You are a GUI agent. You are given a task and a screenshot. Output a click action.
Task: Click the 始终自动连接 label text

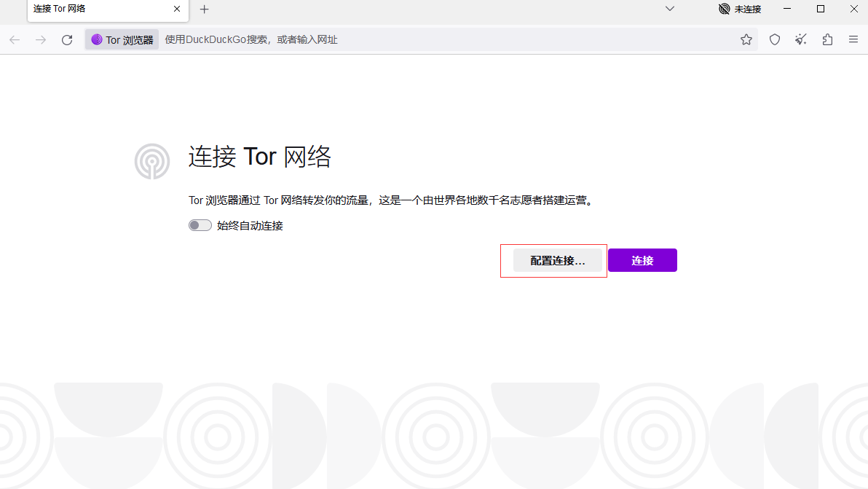[x=250, y=226]
